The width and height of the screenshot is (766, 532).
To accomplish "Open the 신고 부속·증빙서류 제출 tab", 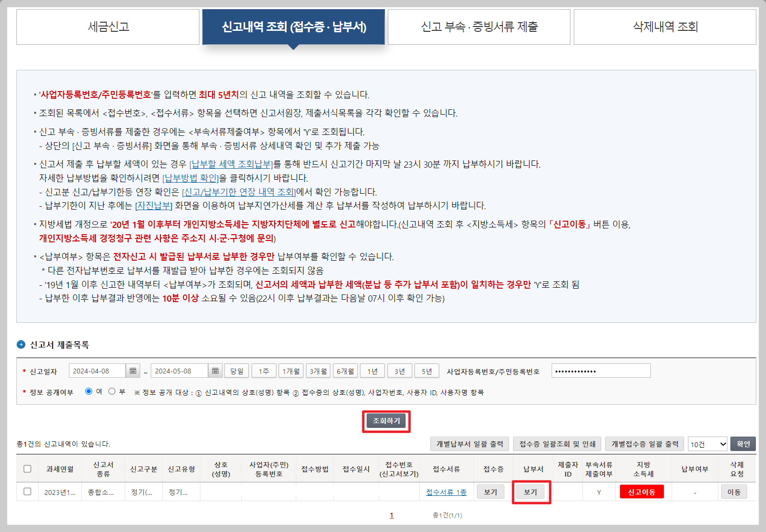I will (x=479, y=27).
